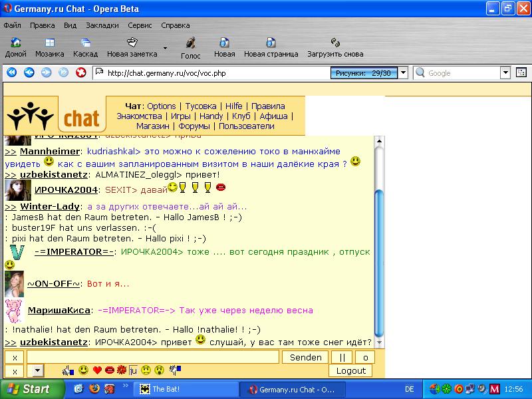Open the Правила rules link
532x399 pixels.
pos(268,106)
